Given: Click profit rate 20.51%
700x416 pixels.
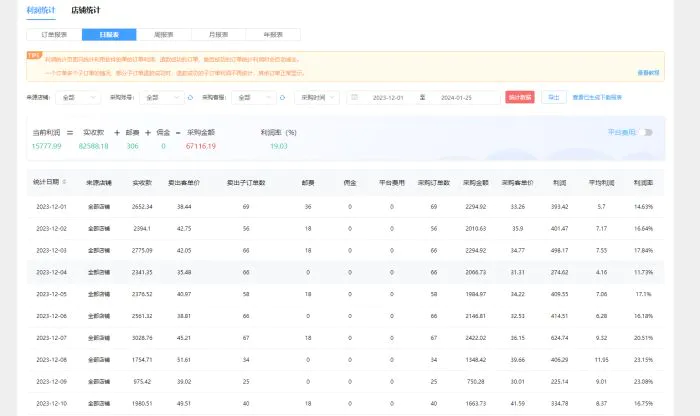Looking at the screenshot, I should tap(643, 338).
